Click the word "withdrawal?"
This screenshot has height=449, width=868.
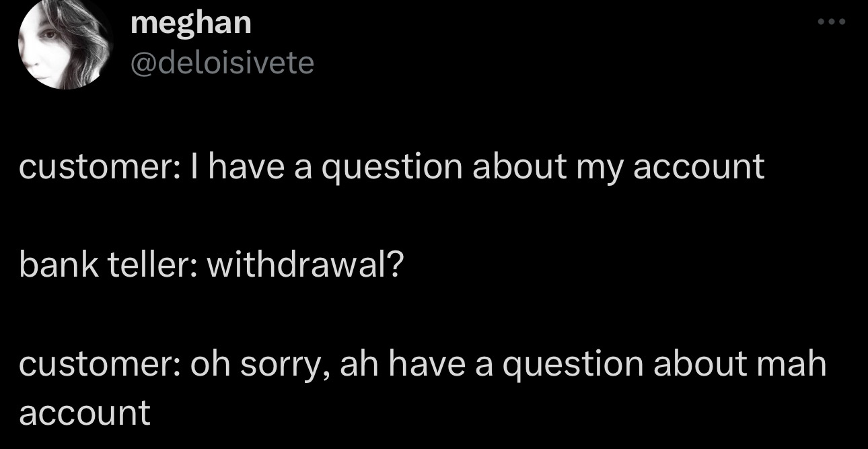point(305,266)
